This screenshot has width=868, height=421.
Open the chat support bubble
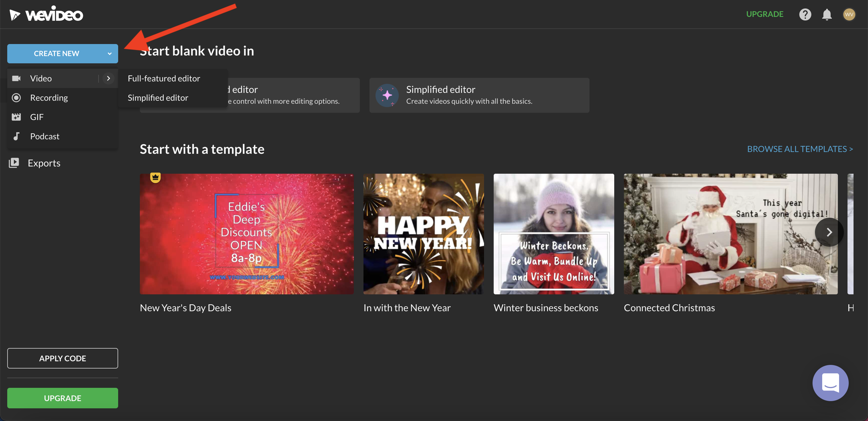pyautogui.click(x=830, y=383)
